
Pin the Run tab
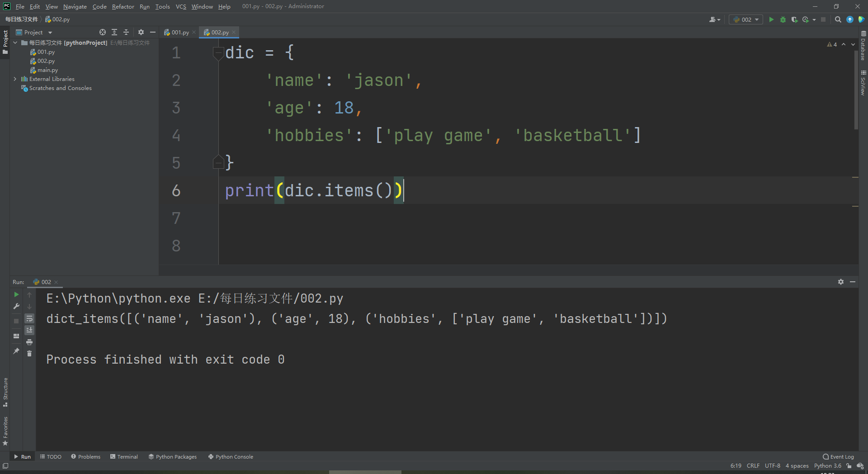16,351
